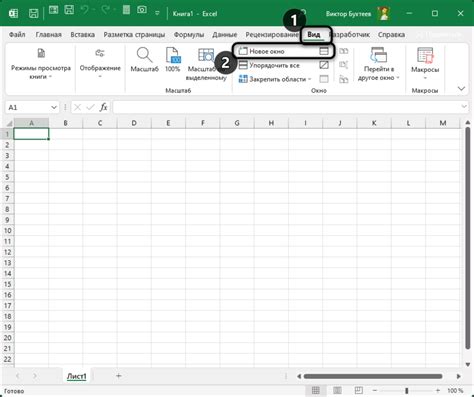Viewport: 474px width, 397px height.
Task: Click Упорядочить все button
Action: click(x=269, y=65)
